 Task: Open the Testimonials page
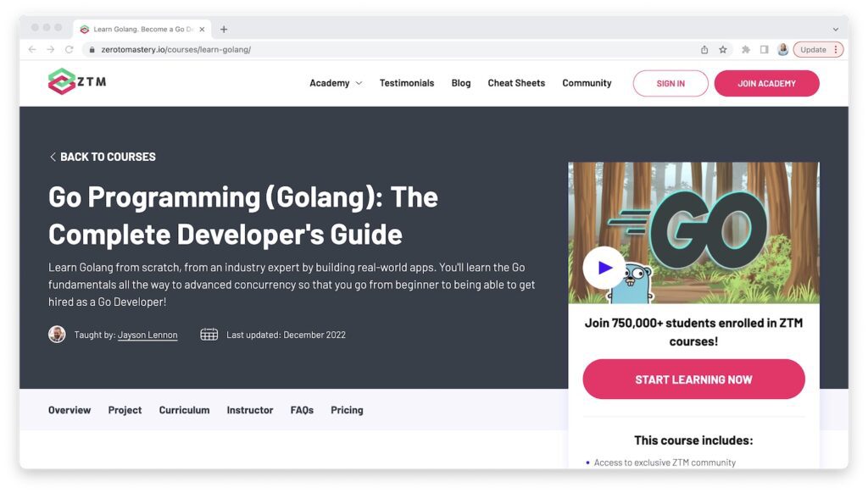pos(407,83)
